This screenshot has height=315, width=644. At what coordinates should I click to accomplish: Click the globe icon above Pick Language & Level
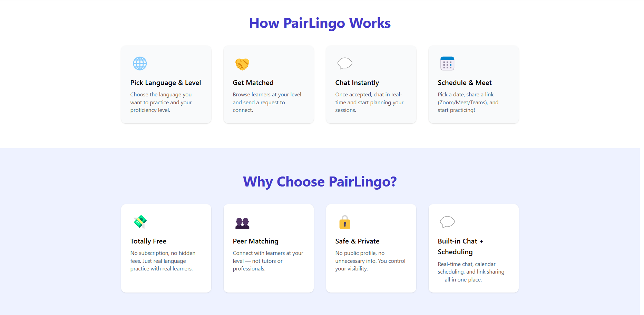coord(140,64)
